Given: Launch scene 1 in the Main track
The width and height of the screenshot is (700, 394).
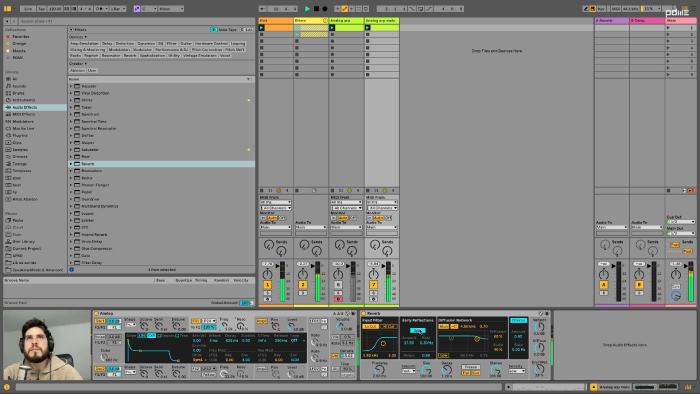Looking at the screenshot, I should pos(668,28).
